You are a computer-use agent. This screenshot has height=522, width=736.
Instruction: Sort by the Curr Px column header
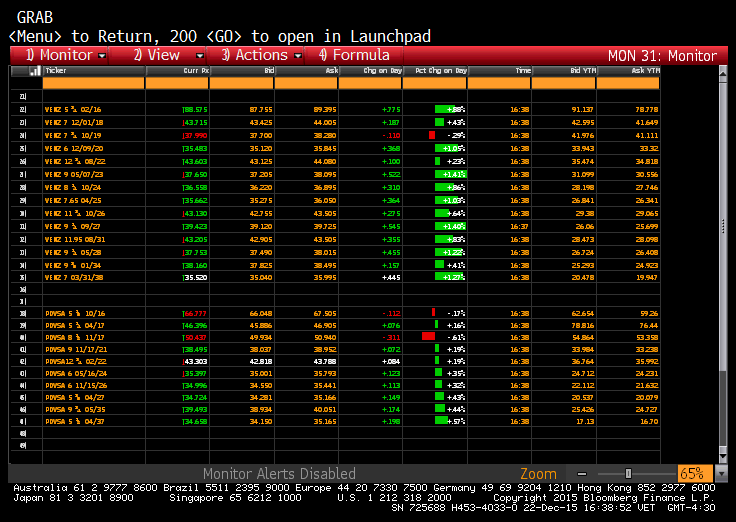click(x=177, y=71)
